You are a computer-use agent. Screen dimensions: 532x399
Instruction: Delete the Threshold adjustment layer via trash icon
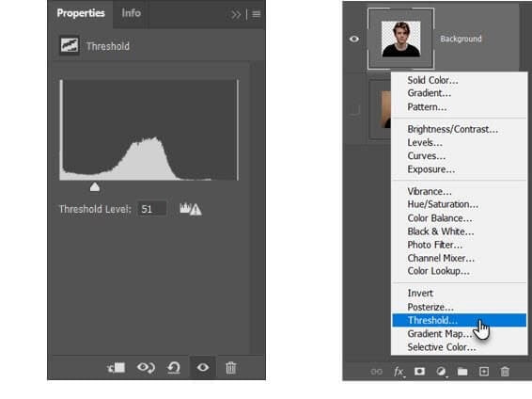[230, 367]
